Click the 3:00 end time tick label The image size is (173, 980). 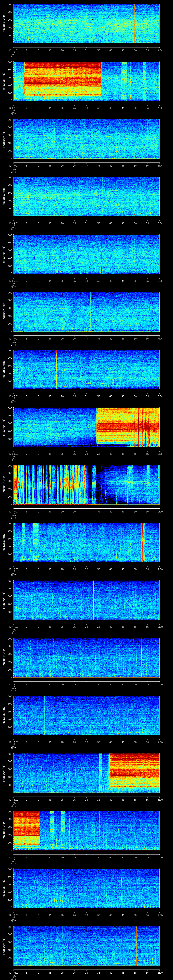tap(160, 108)
